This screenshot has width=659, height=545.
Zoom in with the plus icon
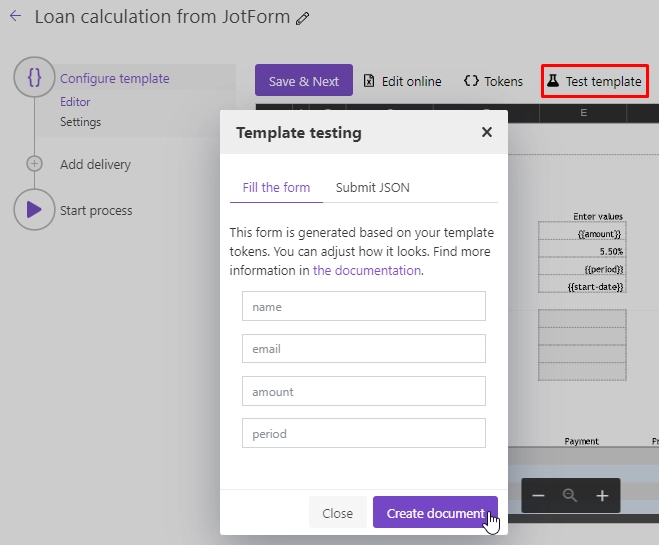coord(602,496)
